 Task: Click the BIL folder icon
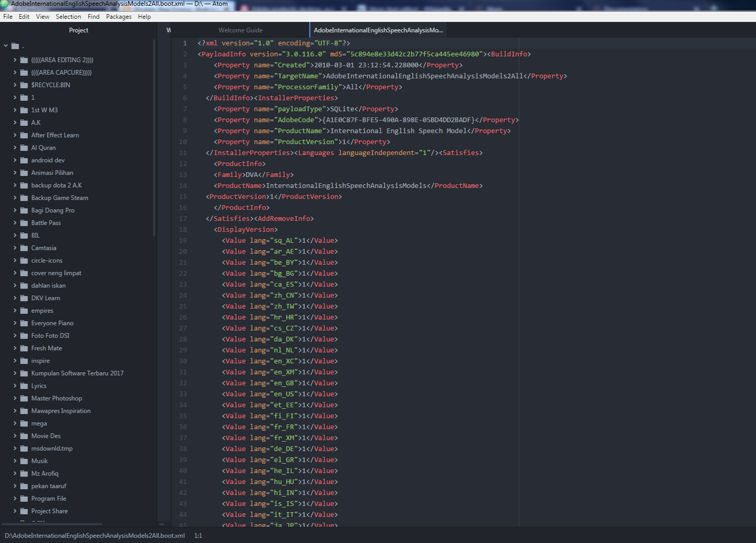point(24,235)
